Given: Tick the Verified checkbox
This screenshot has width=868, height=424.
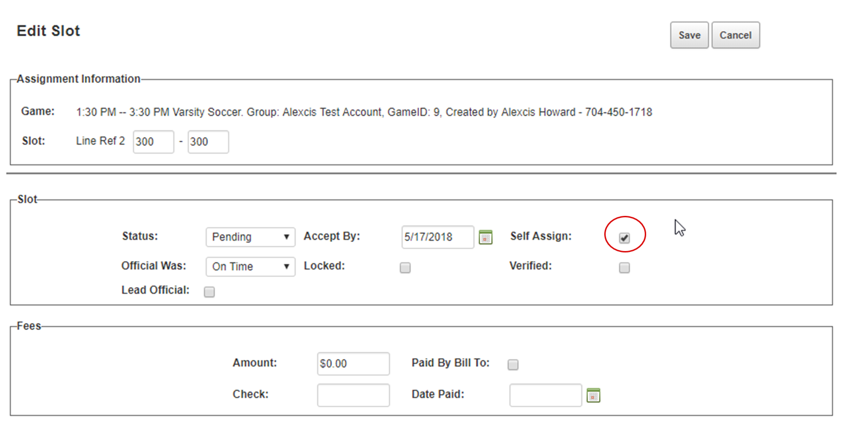Looking at the screenshot, I should pyautogui.click(x=624, y=268).
